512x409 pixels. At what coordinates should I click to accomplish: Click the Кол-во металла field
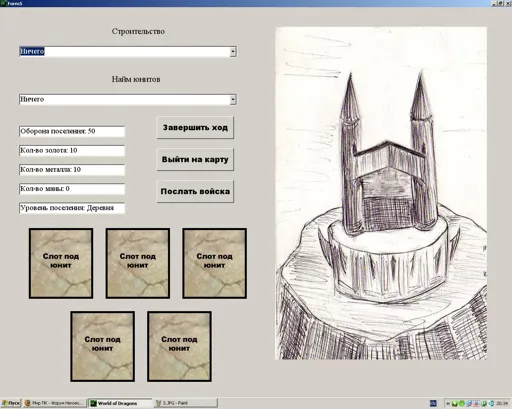click(72, 170)
